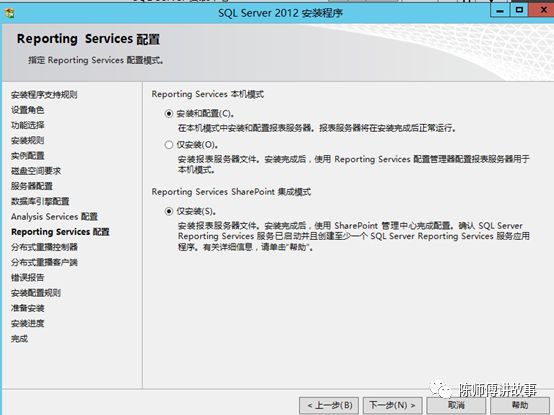Select 功能选择 step in sidebar
This screenshot has height=415, width=554.
28,125
